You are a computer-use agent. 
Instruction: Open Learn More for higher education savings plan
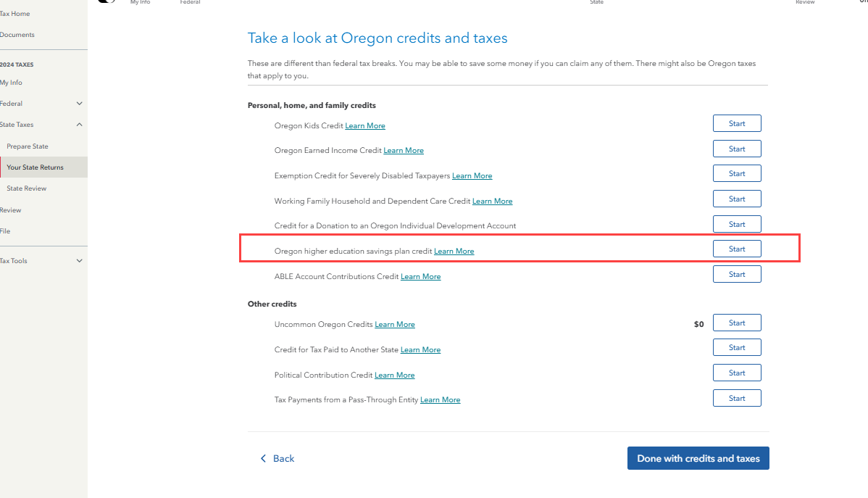[454, 251]
